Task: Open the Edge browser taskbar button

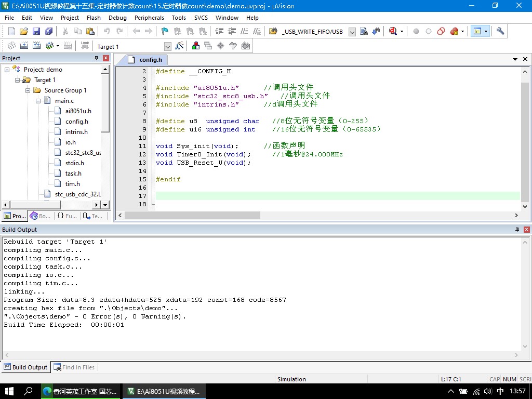Action: [x=81, y=391]
